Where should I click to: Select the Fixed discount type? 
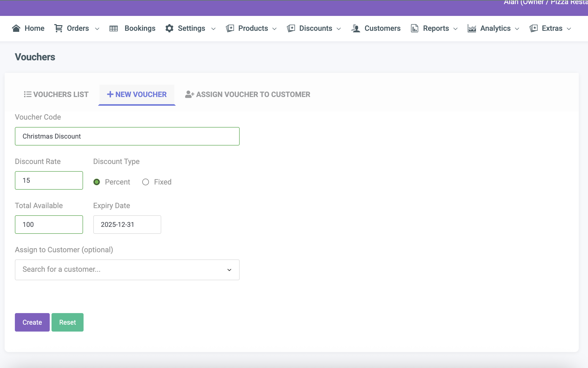click(x=146, y=182)
